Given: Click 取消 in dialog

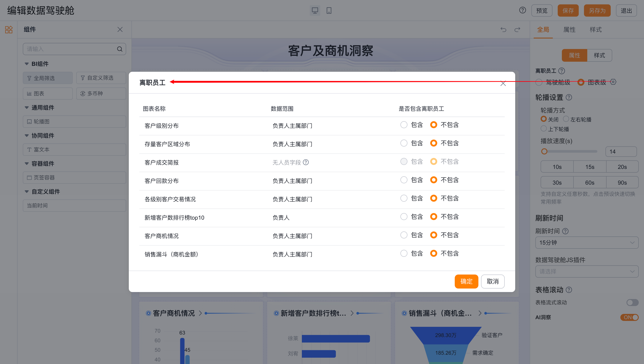Looking at the screenshot, I should [x=493, y=281].
